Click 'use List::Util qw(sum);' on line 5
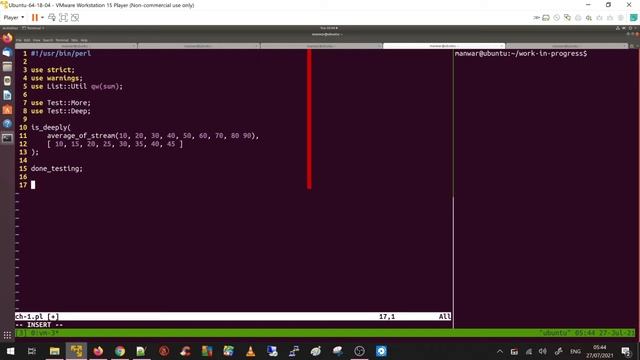The image size is (640, 360). (x=77, y=86)
